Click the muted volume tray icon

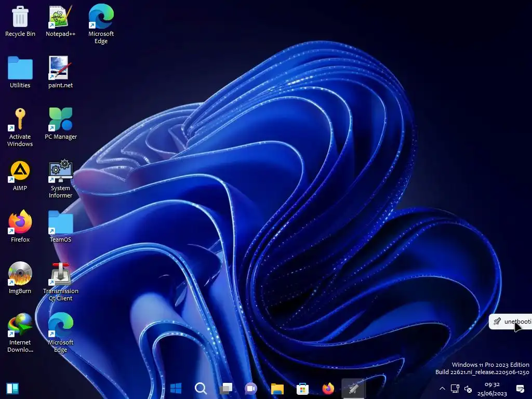pyautogui.click(x=468, y=389)
